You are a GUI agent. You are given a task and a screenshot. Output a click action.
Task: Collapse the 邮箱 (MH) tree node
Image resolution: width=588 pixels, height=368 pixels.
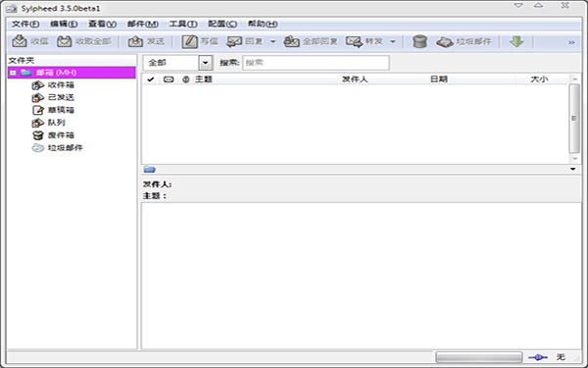(x=13, y=73)
